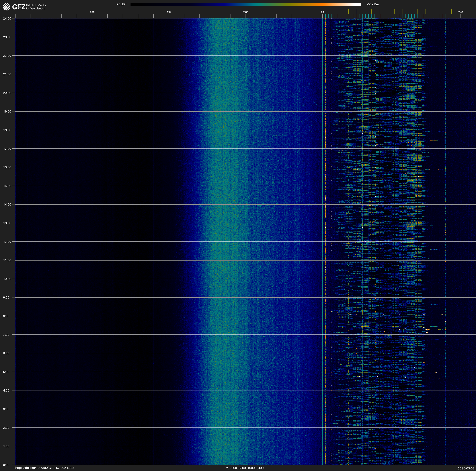Click the -55 dBm scale label

point(373,4)
